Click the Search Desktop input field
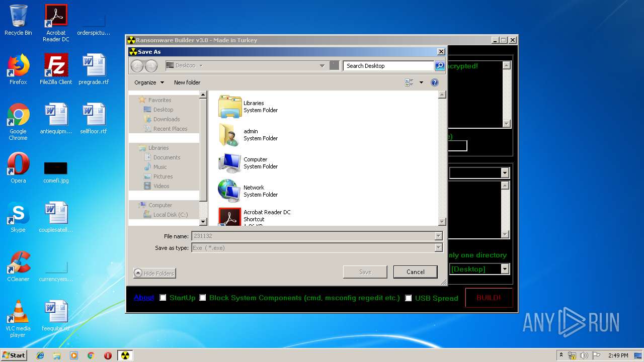This screenshot has height=362, width=644. coord(389,66)
